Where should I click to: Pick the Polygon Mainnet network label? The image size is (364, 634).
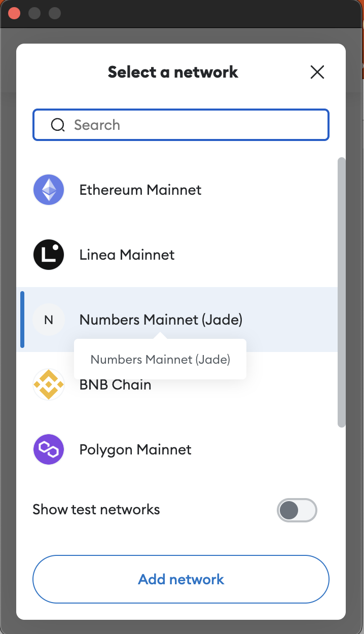(x=135, y=450)
